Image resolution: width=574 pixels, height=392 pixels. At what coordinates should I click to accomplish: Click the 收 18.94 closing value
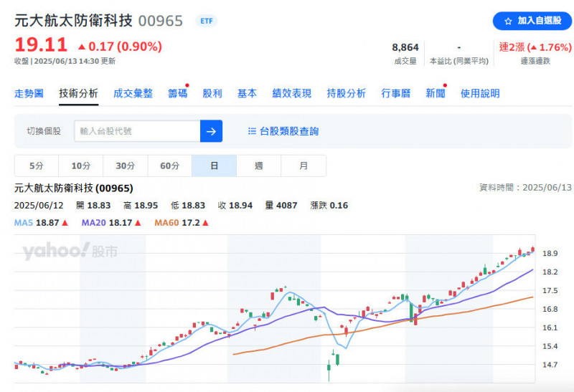point(235,206)
